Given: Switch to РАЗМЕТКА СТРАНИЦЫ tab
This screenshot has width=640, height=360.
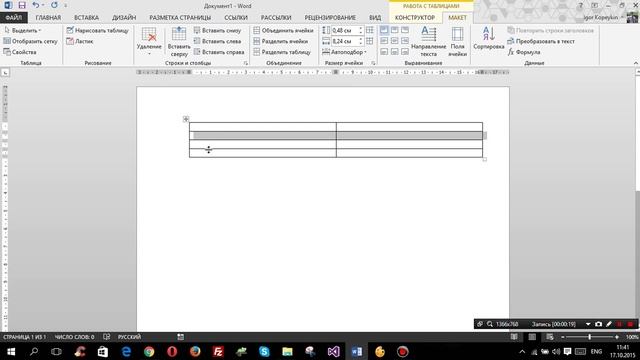Looking at the screenshot, I should (180, 18).
